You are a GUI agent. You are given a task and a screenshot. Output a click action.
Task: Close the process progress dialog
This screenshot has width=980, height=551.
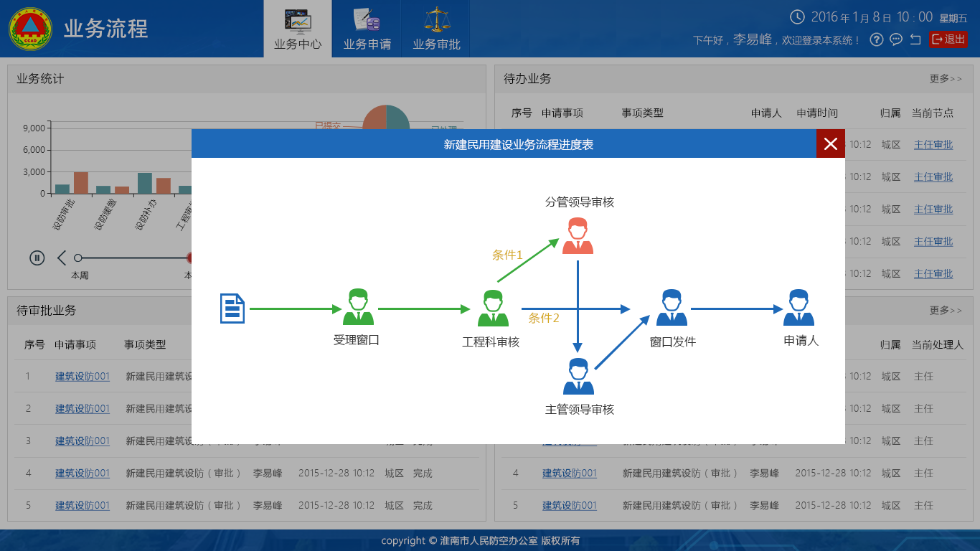tap(830, 143)
